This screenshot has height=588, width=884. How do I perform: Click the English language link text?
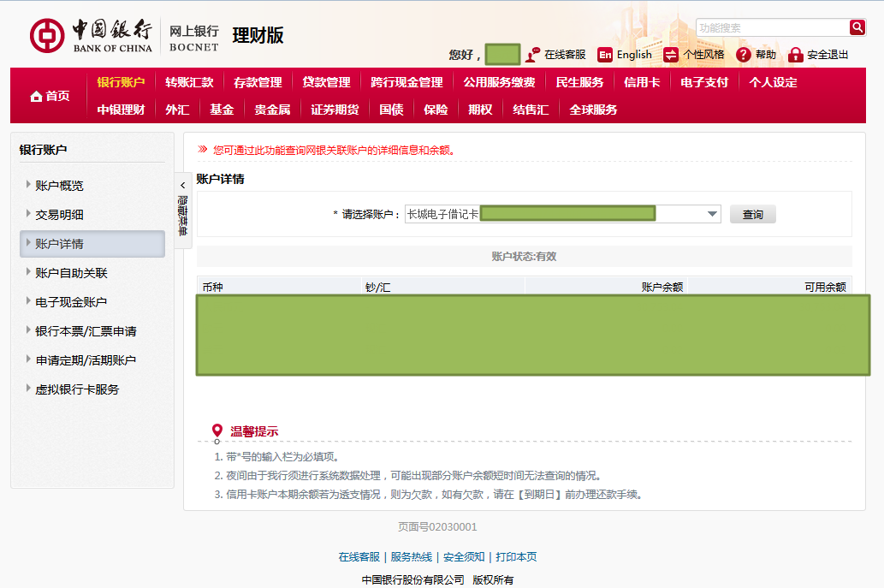click(634, 55)
